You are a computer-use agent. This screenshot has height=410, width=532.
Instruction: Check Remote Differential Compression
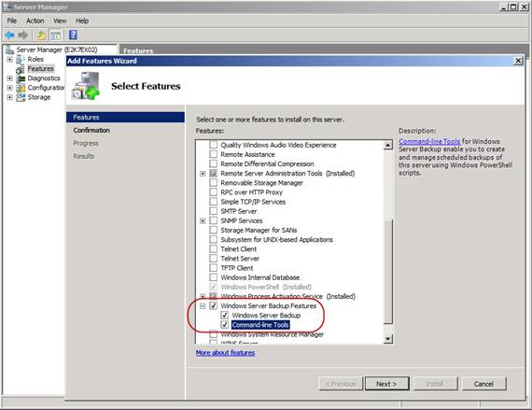pyautogui.click(x=213, y=164)
